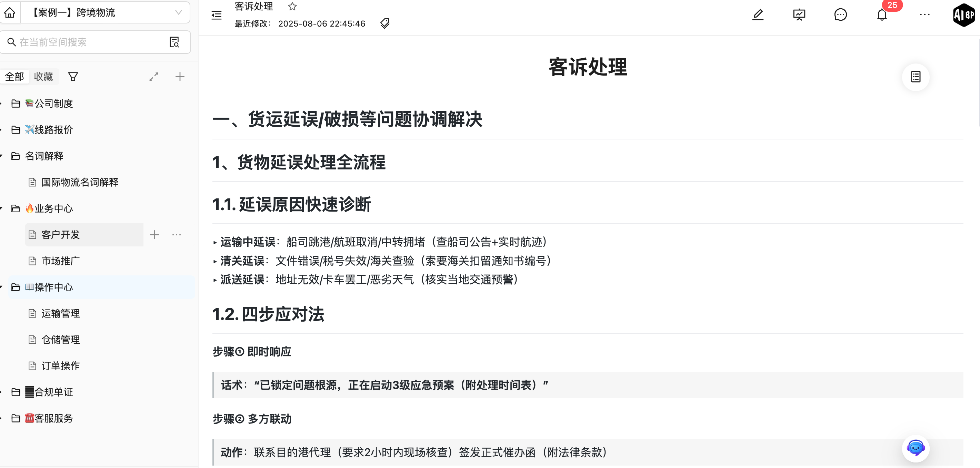Open presentation mode icon
Screen dimensions: 980x468
pos(799,15)
